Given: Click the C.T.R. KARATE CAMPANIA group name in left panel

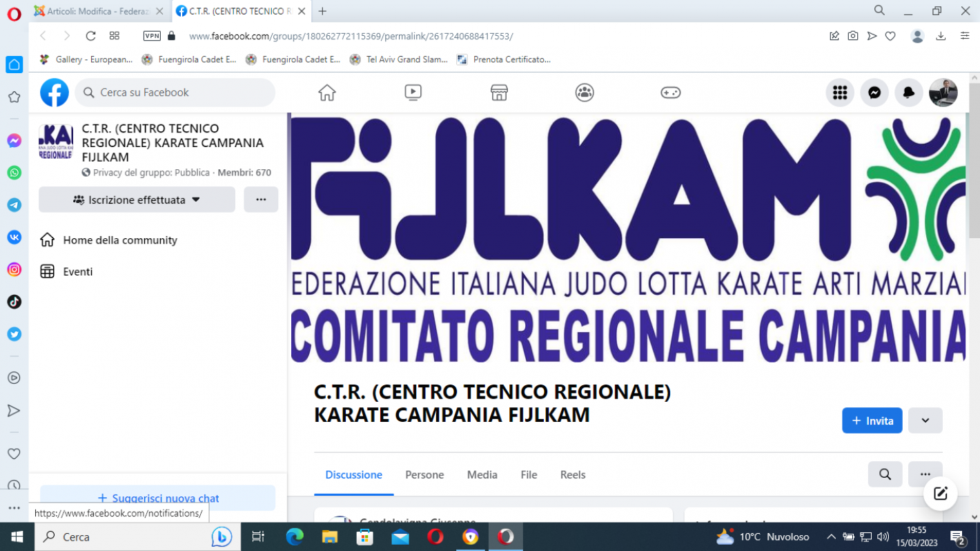Looking at the screenshot, I should point(173,143).
